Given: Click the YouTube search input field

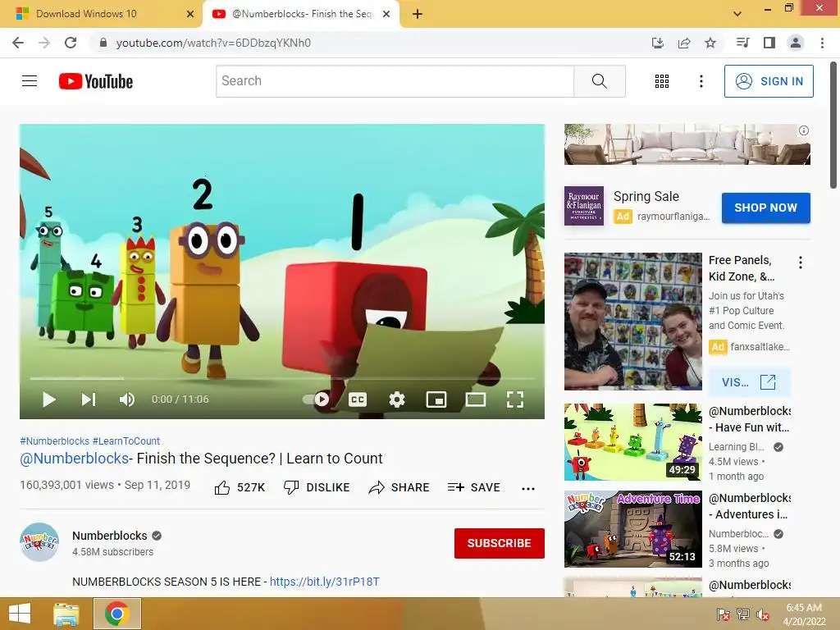Looking at the screenshot, I should [395, 81].
